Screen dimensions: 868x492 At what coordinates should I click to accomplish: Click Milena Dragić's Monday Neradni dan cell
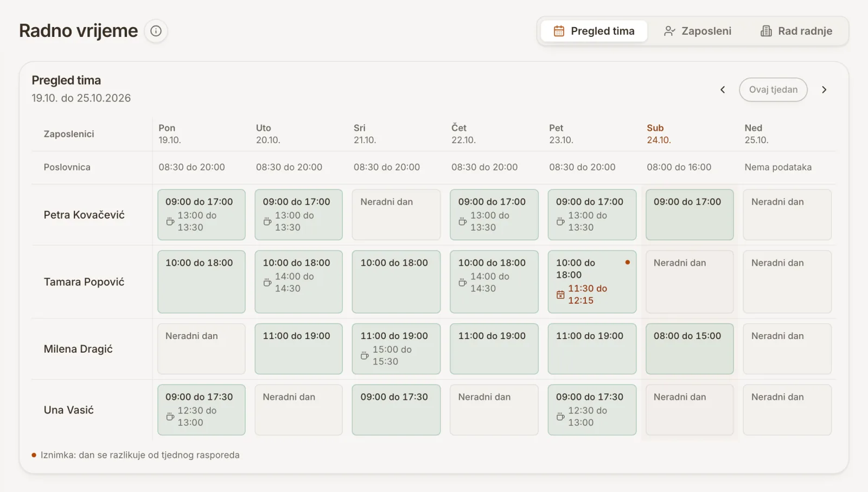click(201, 349)
